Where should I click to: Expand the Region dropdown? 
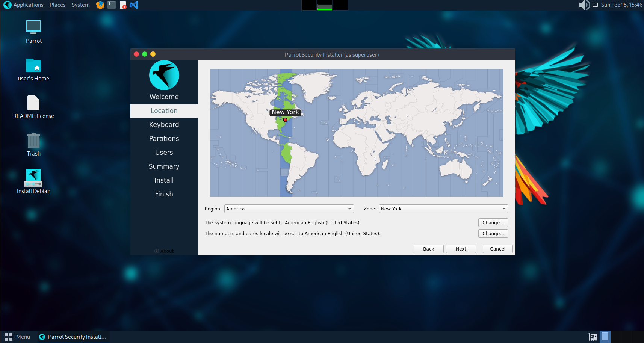tap(289, 209)
